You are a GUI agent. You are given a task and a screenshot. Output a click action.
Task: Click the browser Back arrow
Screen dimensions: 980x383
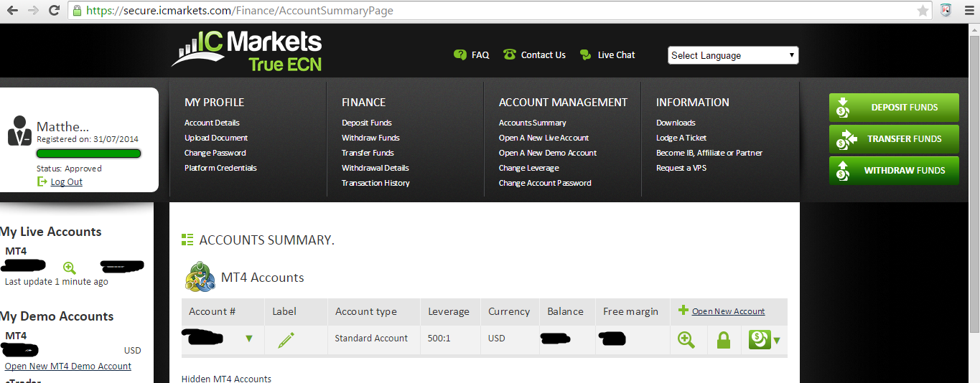(x=12, y=11)
